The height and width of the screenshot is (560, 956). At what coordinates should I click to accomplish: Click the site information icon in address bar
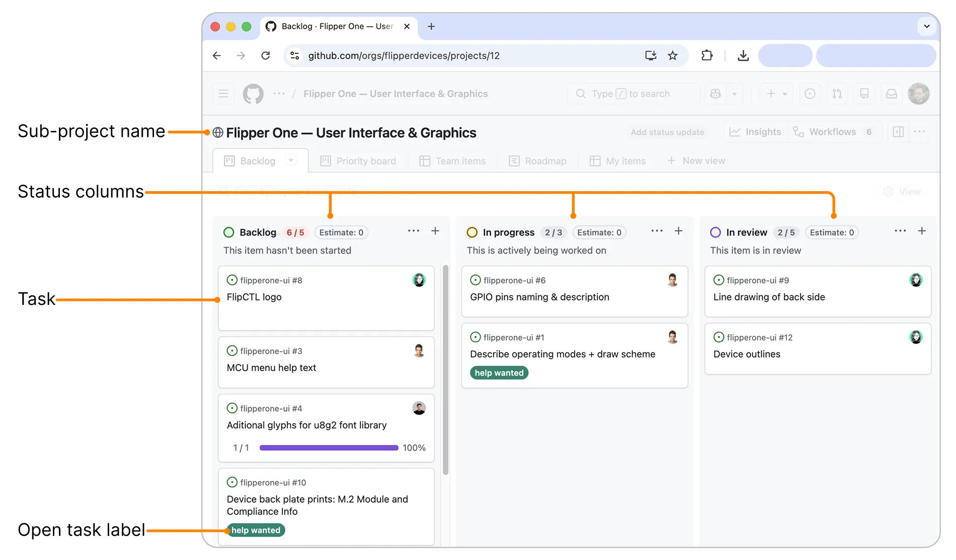[295, 55]
